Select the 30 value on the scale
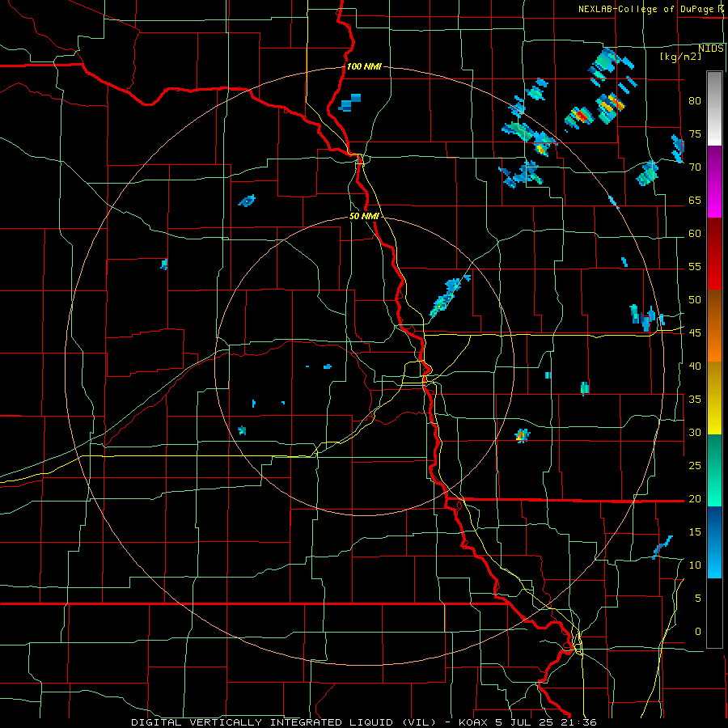728x728 pixels. (x=695, y=432)
